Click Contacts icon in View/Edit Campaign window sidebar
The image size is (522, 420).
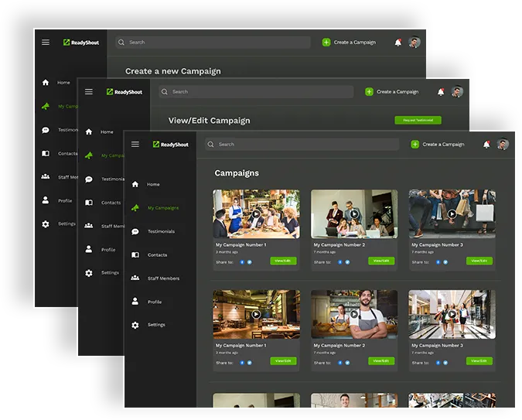89,203
